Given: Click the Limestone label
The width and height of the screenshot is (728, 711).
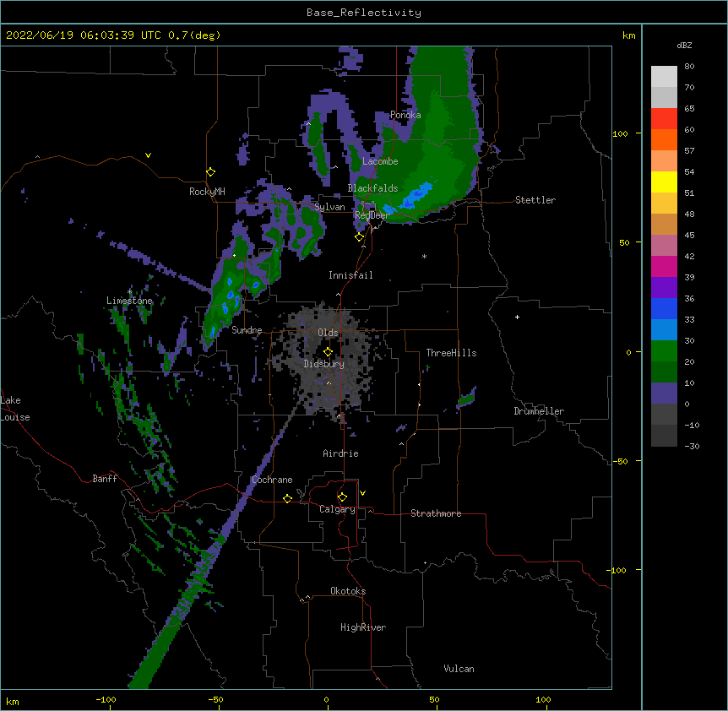Looking at the screenshot, I should click(x=129, y=301).
